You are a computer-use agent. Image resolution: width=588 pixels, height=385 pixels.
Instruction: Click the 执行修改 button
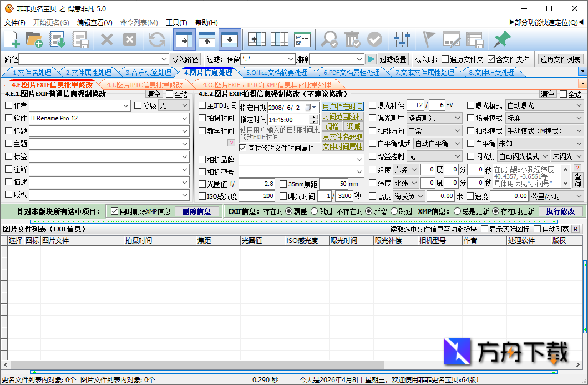click(560, 211)
